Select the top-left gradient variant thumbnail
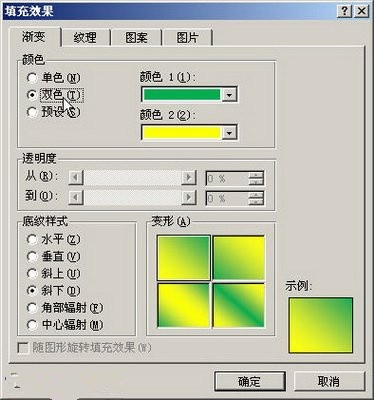 183,258
